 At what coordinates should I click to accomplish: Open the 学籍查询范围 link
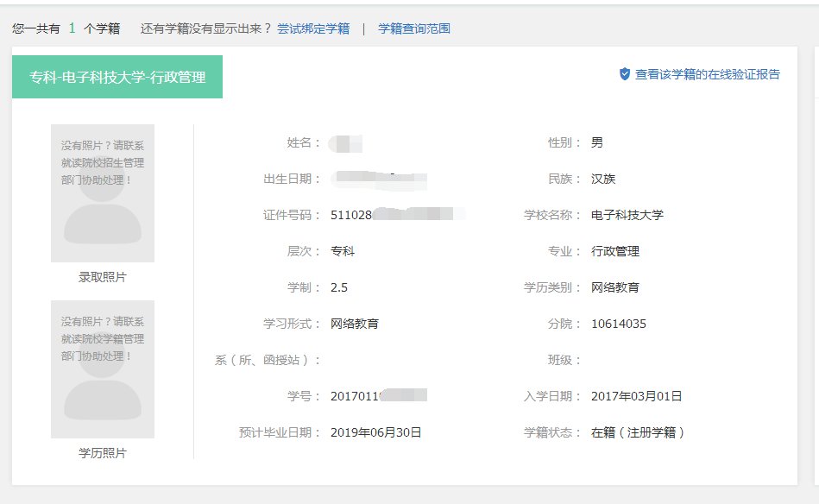pyautogui.click(x=414, y=28)
